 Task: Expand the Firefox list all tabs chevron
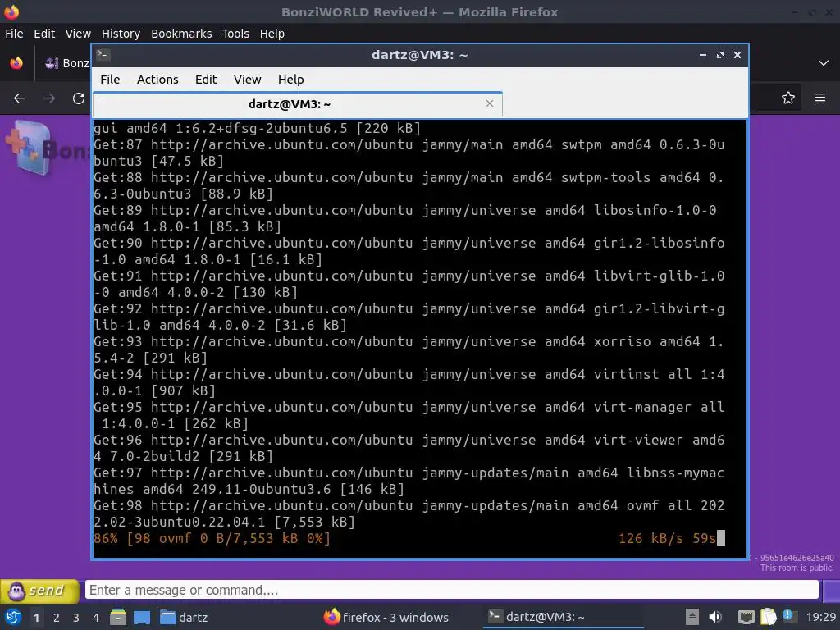tap(824, 63)
